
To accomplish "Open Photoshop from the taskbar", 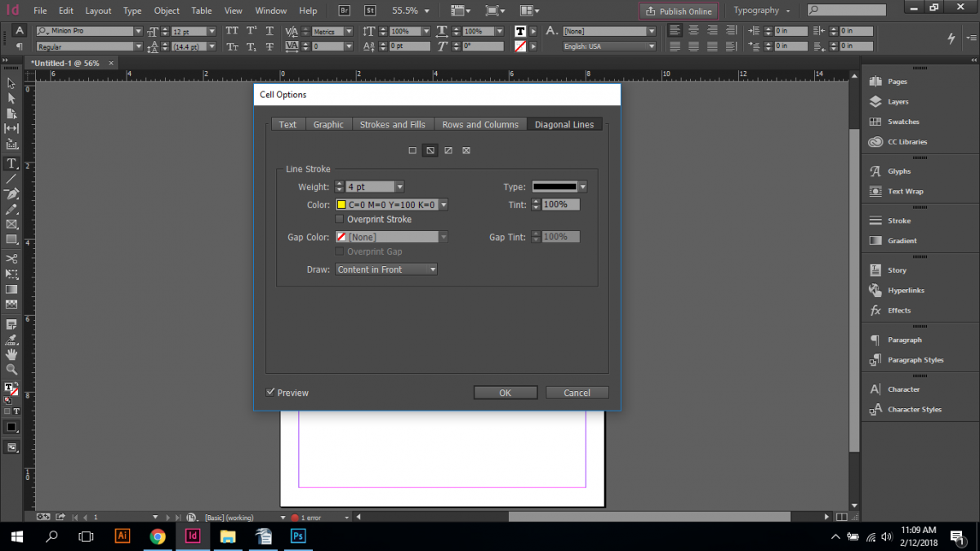I will (x=297, y=536).
